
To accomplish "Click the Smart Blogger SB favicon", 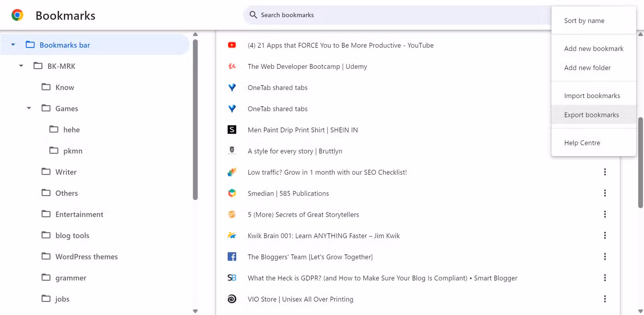I will (232, 277).
